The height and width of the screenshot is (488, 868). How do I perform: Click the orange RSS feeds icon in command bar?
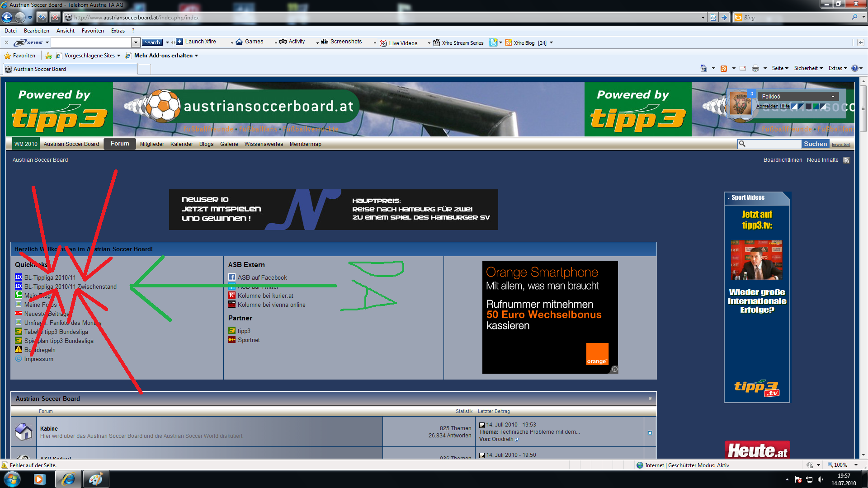[723, 68]
